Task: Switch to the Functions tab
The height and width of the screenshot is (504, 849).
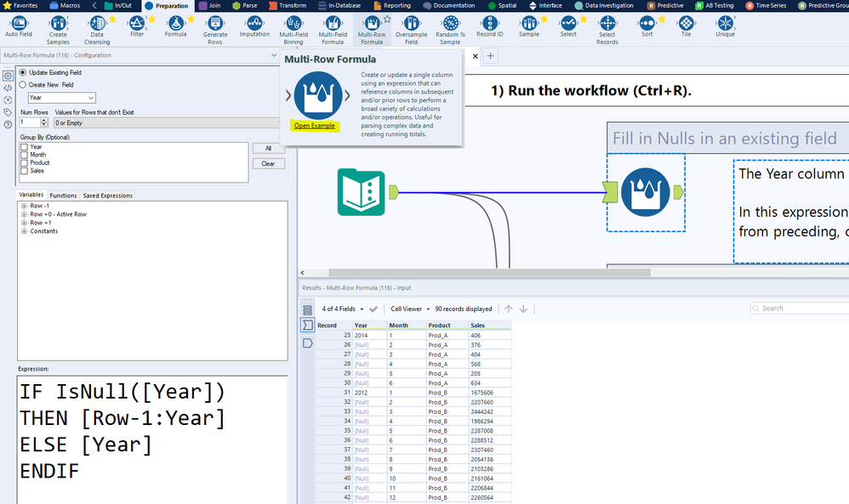Action: (63, 195)
